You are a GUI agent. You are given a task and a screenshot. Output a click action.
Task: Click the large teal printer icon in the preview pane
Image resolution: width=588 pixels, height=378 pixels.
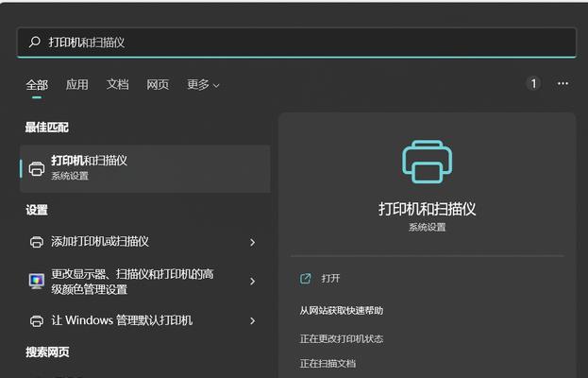point(428,162)
